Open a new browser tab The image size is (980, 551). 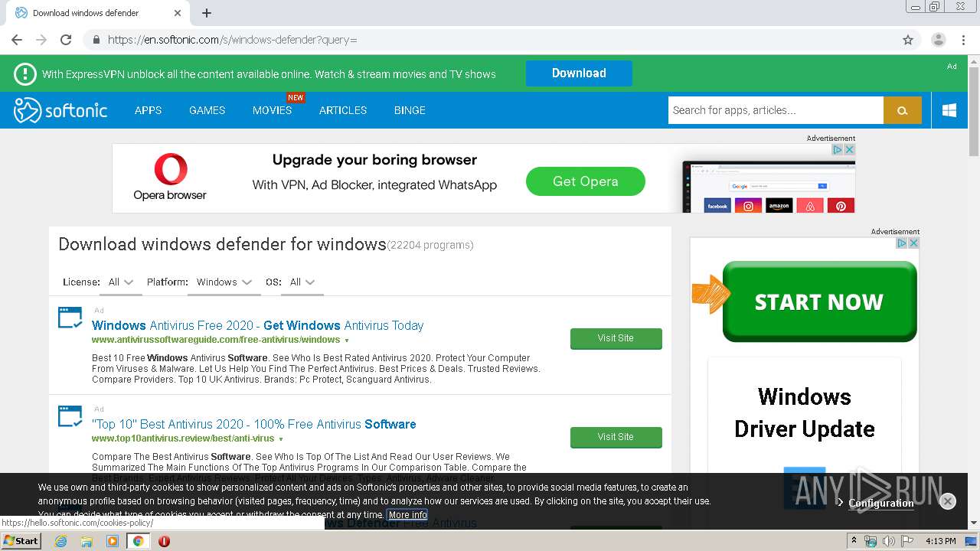pos(207,13)
